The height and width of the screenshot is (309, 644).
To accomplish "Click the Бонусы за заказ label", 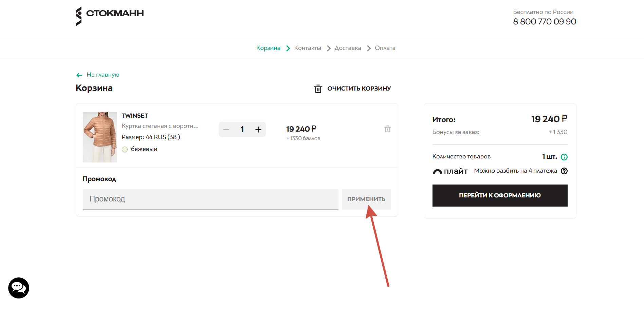I will pos(456,132).
